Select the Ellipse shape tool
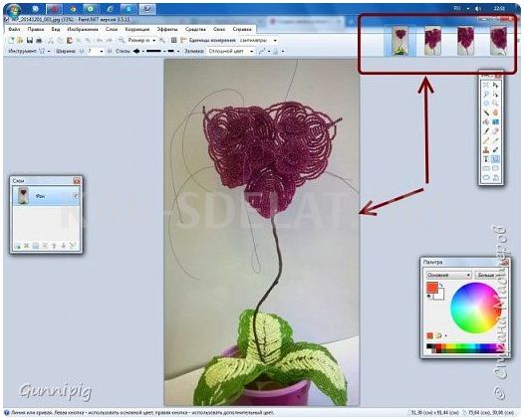 486,178
